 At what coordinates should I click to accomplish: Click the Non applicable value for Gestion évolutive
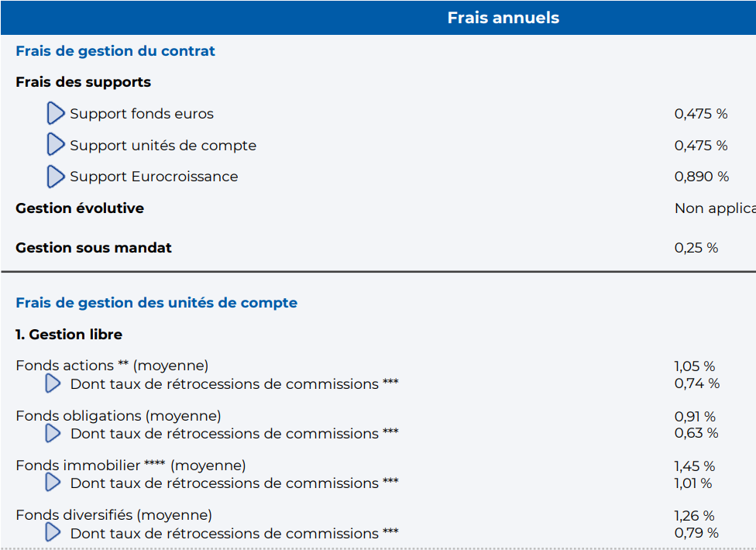(715, 208)
